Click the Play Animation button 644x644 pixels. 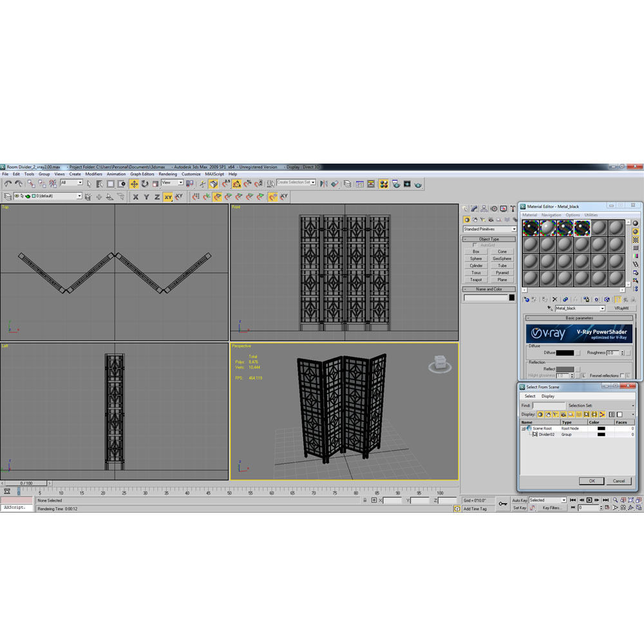tap(589, 500)
